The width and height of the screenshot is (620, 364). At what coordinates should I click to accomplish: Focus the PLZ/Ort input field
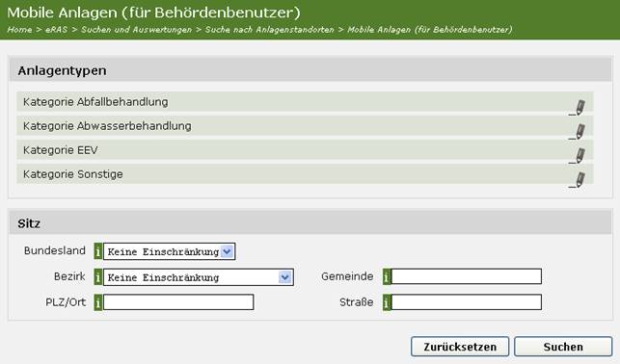[178, 302]
